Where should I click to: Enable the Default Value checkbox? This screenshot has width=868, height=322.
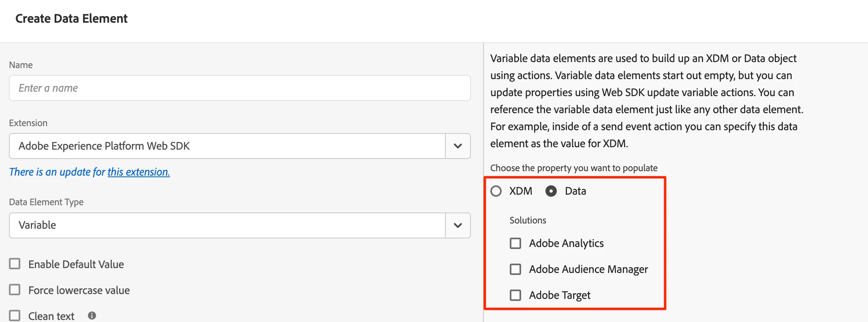point(15,264)
